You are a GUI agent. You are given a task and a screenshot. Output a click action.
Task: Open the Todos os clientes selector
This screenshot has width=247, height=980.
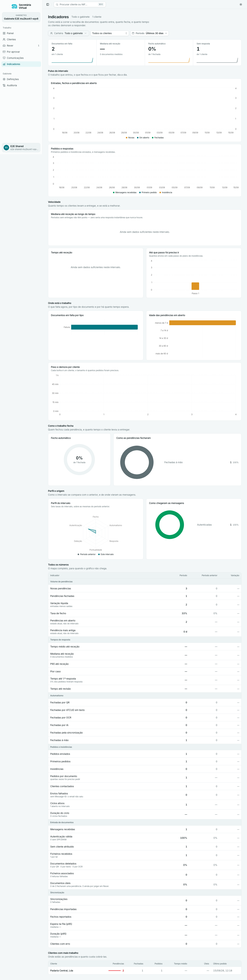point(110,33)
